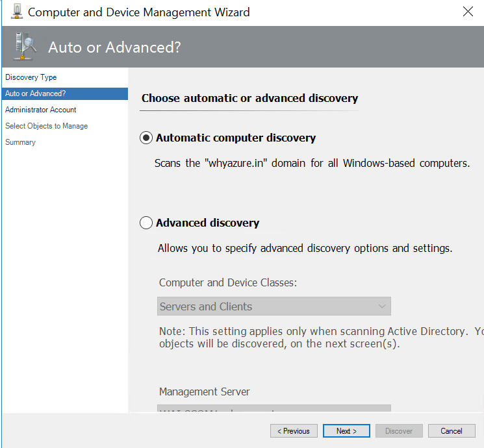Open Administrator Account step
The image size is (484, 448).
point(41,110)
